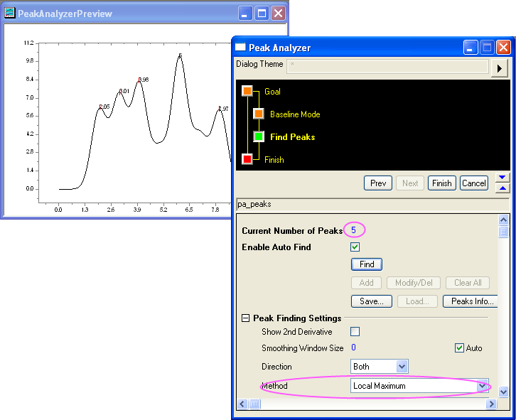Select the orange Baseline Mode step icon
The image size is (516, 420).
click(x=259, y=114)
